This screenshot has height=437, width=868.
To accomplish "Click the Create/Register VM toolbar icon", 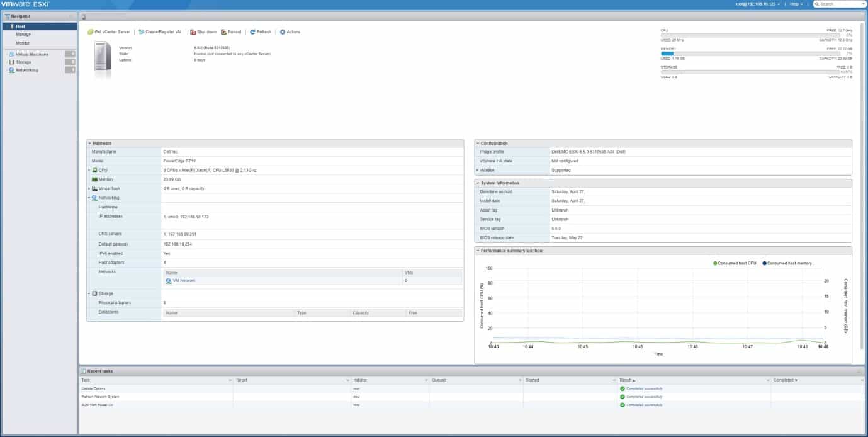I will pos(141,32).
